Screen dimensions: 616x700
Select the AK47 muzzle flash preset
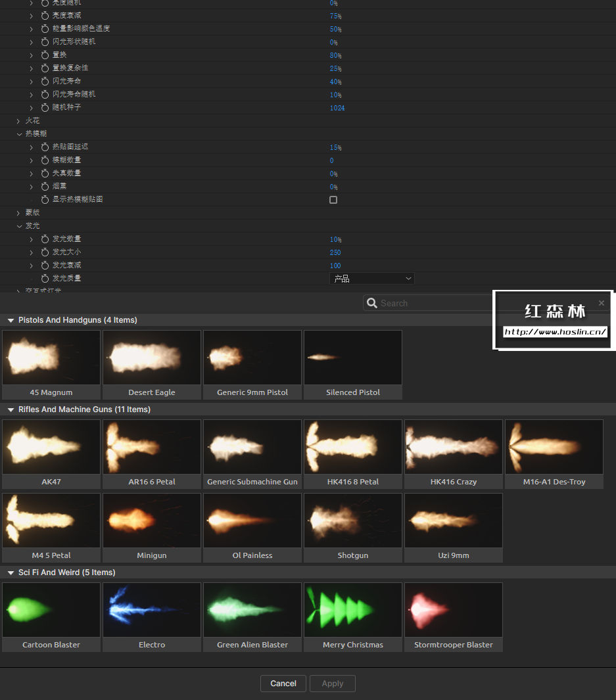[x=51, y=447]
